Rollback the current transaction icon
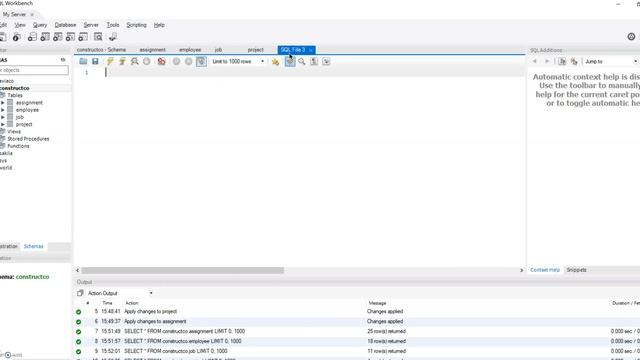The height and width of the screenshot is (360, 640). 189,61
